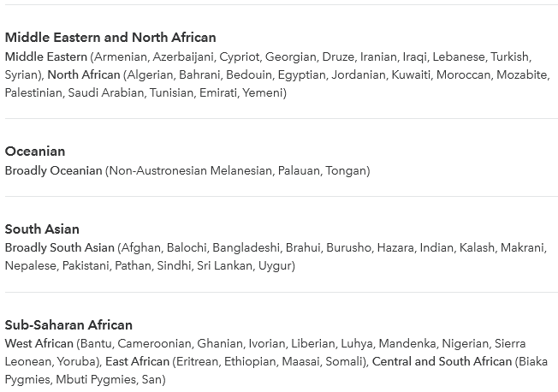This screenshot has width=558, height=392.
Task: Select the 'Broadly Oceanian' label
Action: coord(54,170)
